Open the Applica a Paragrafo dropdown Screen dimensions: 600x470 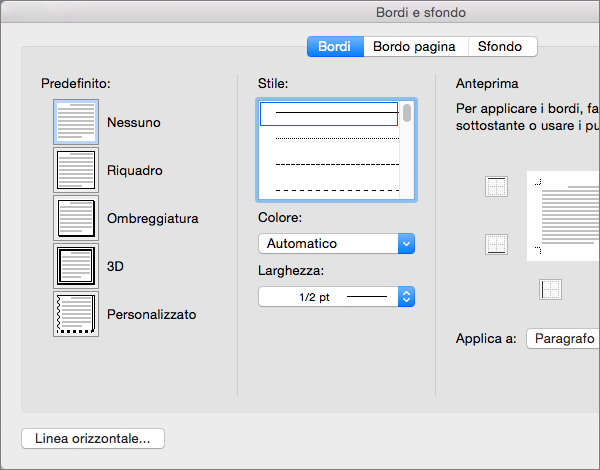[563, 338]
